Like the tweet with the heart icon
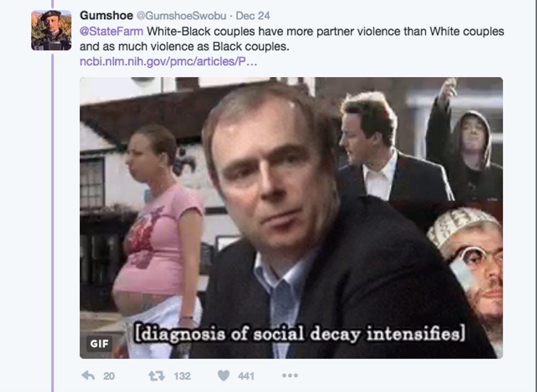This screenshot has height=392, width=537. coord(224,376)
